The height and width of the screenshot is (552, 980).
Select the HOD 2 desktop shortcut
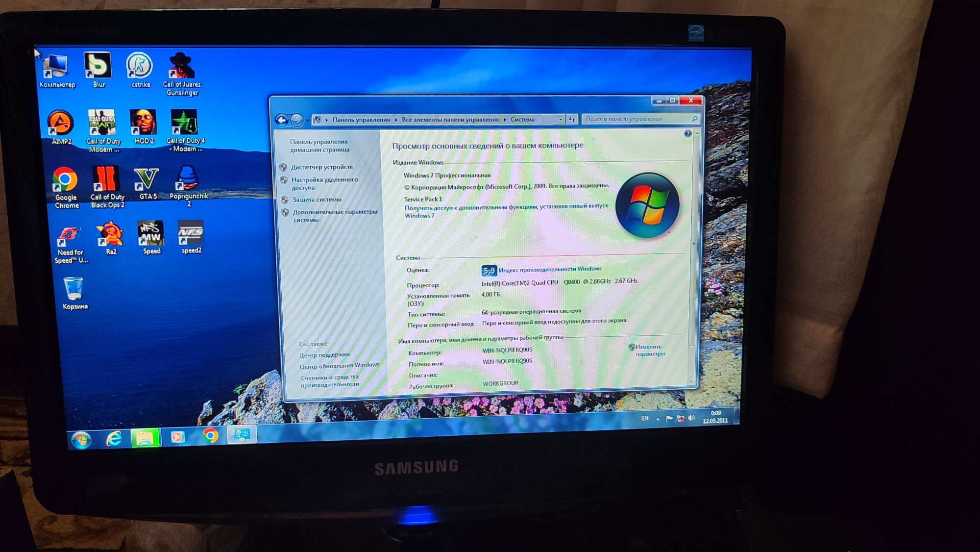pyautogui.click(x=144, y=126)
